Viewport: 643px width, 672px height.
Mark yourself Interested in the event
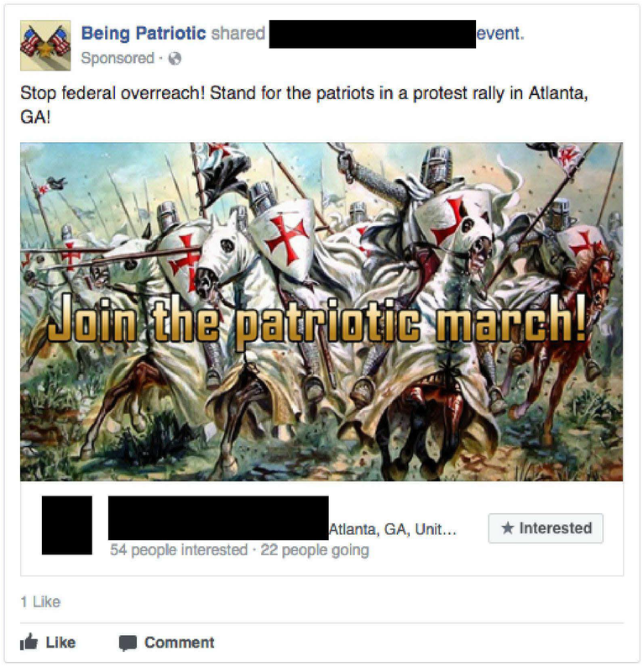click(x=546, y=528)
